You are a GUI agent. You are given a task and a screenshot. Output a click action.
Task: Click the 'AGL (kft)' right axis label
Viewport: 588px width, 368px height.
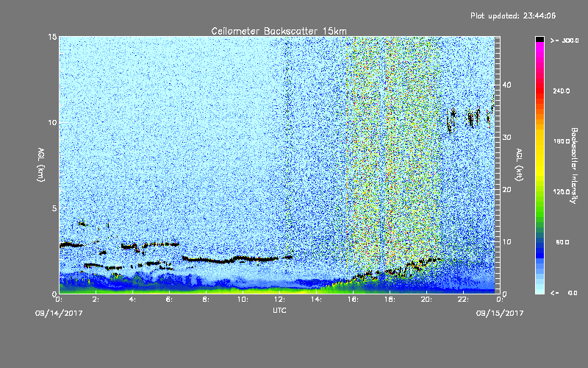[x=520, y=164]
